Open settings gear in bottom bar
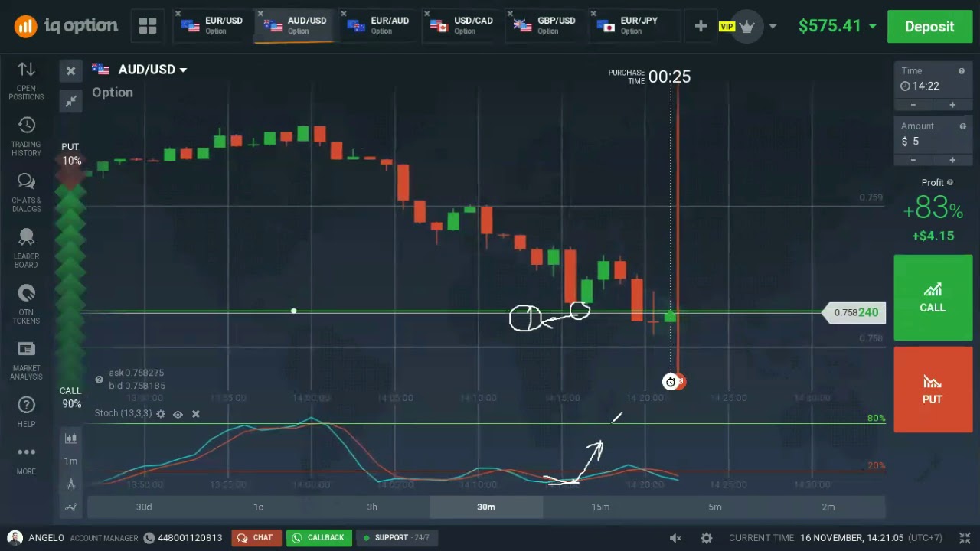This screenshot has width=980, height=551. [x=707, y=538]
